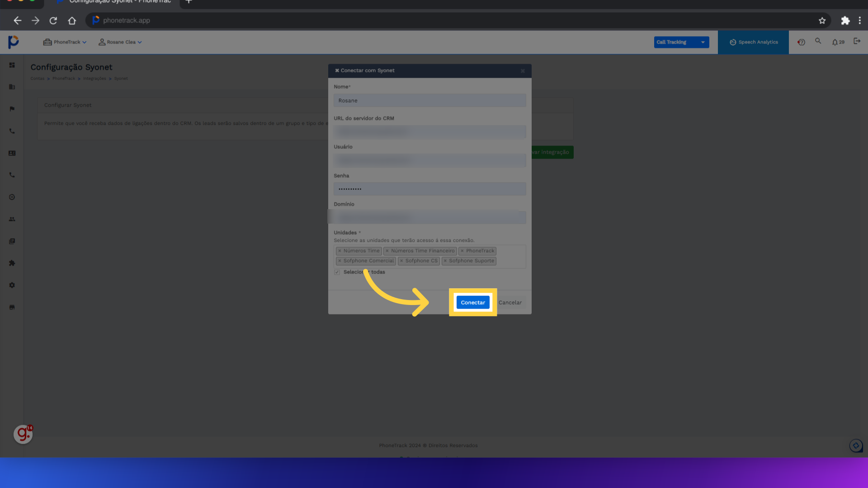Go back using the browser back arrow
The width and height of the screenshot is (868, 488).
[18, 20]
